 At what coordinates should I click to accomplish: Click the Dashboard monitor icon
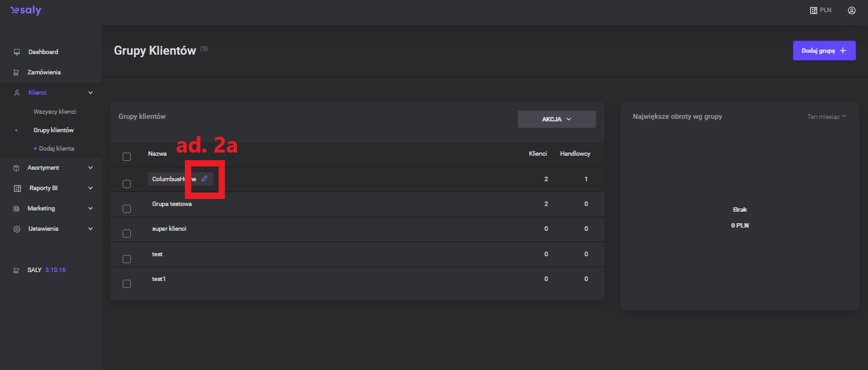(17, 52)
